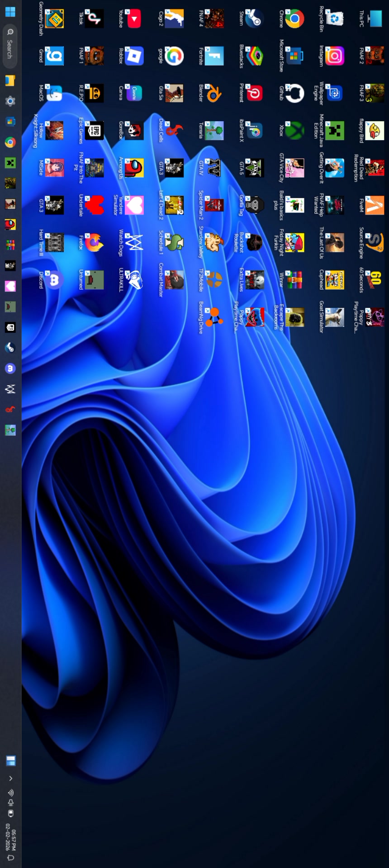Click the MacOS desktop shortcut
389x868 pixels.
pyautogui.click(x=54, y=94)
